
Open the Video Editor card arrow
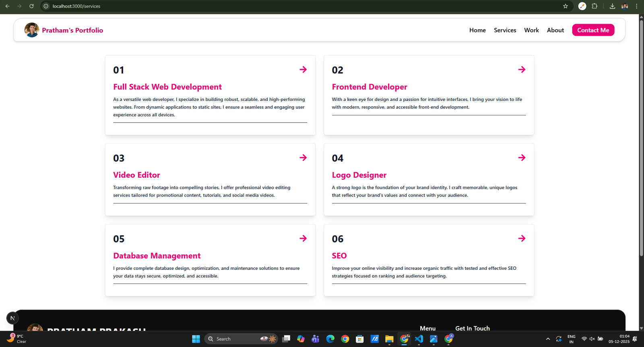pos(303,158)
